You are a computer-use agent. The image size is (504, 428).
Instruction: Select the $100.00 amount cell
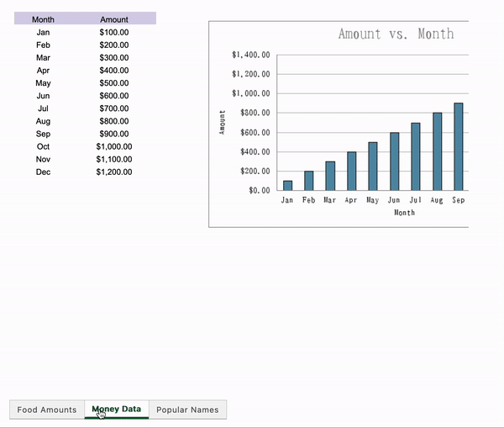tap(114, 32)
